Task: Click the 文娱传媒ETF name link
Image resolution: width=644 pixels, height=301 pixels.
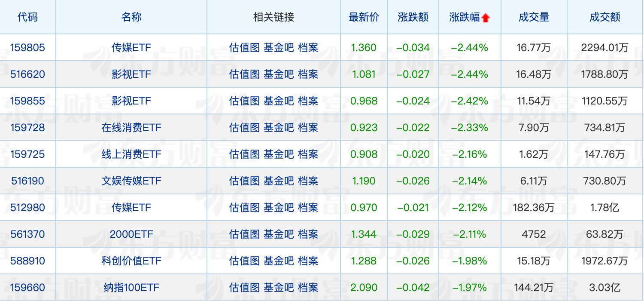Action: [131, 181]
